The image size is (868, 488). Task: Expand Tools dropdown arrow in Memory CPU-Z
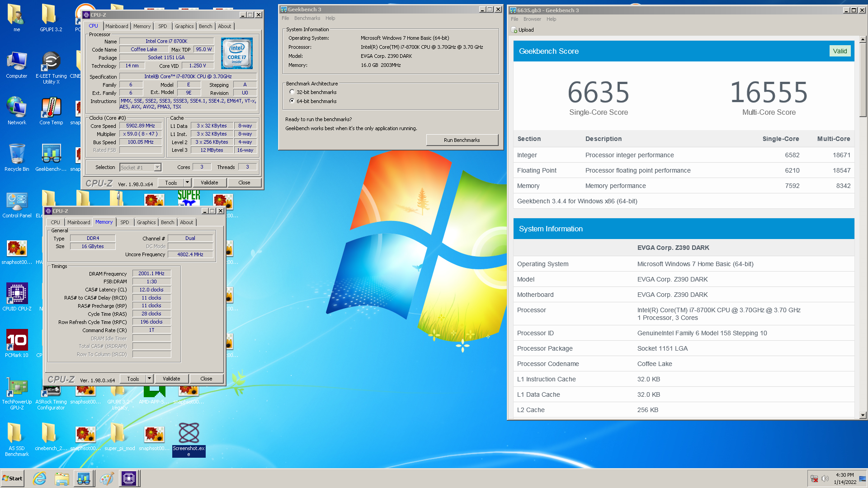149,379
